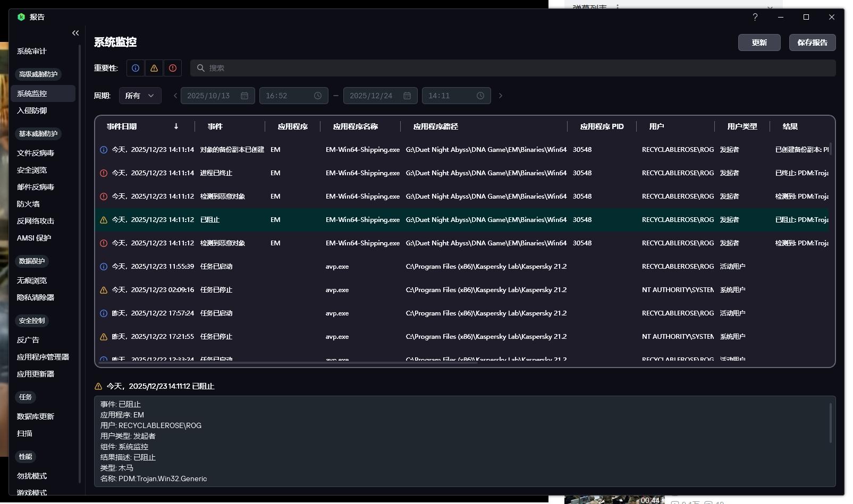Screen dimensions: 853x504
Task: Go to next period arrow
Action: point(500,96)
